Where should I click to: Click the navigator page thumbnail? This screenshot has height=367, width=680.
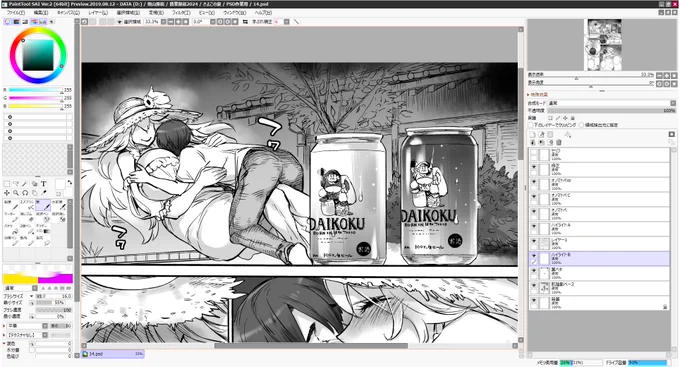coord(603,45)
